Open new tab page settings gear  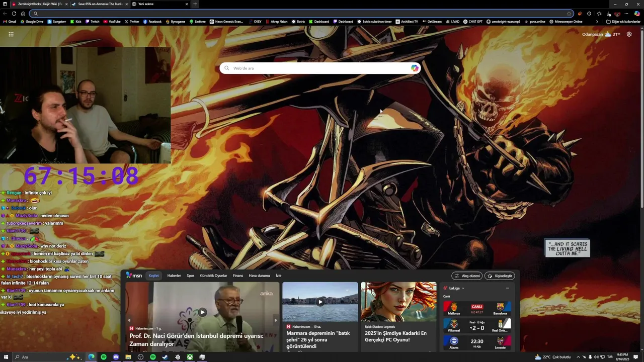tap(629, 34)
